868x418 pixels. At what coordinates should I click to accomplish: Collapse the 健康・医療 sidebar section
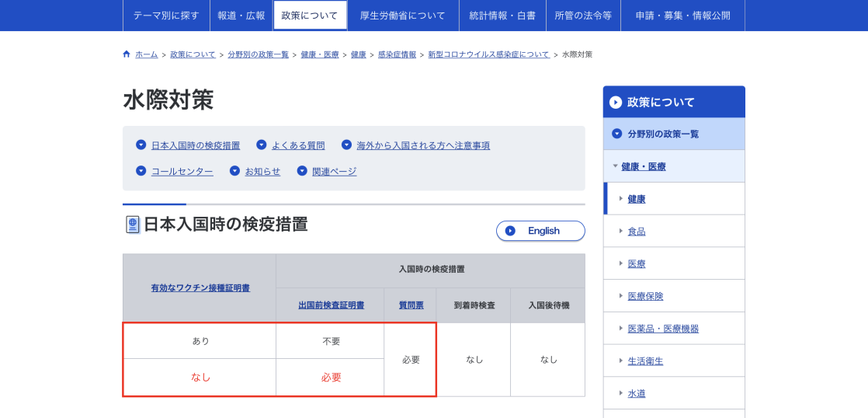(x=615, y=166)
